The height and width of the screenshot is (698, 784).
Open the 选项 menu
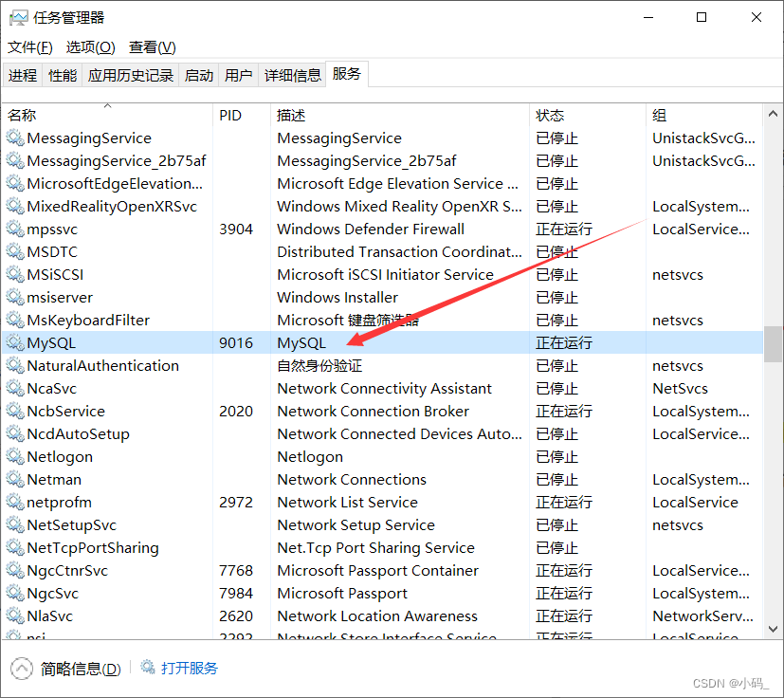(x=90, y=46)
